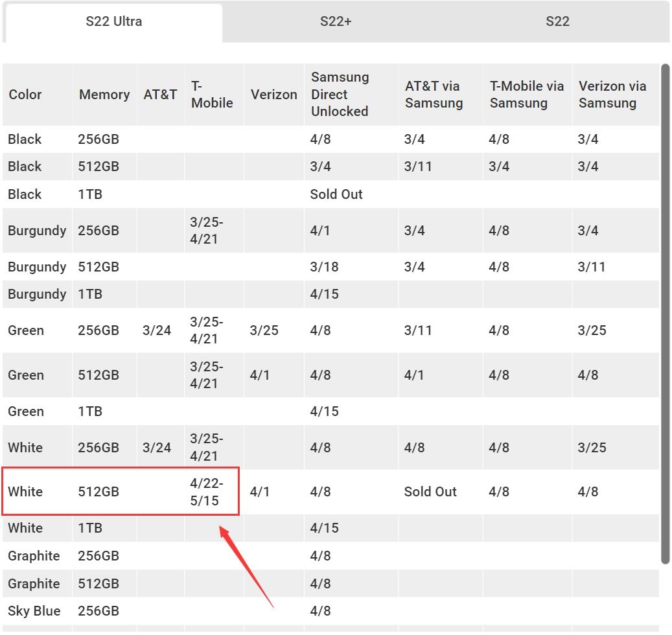The image size is (672, 635).
Task: Select the '1TB' memory cell for White
Action: tap(90, 528)
